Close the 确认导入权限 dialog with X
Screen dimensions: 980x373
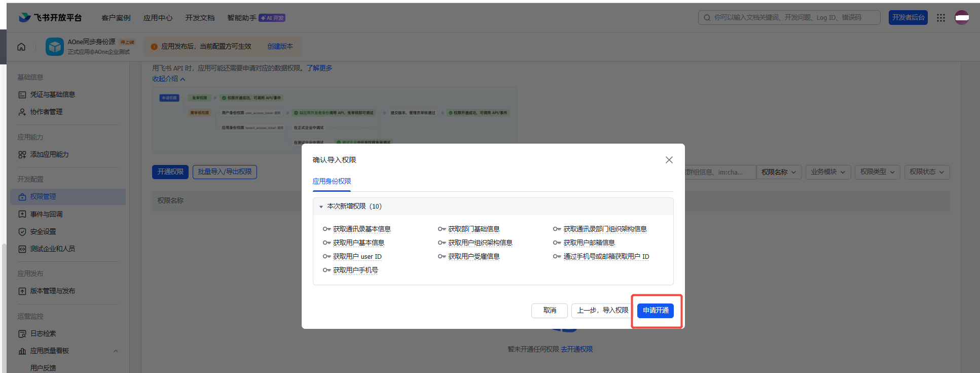[669, 160]
